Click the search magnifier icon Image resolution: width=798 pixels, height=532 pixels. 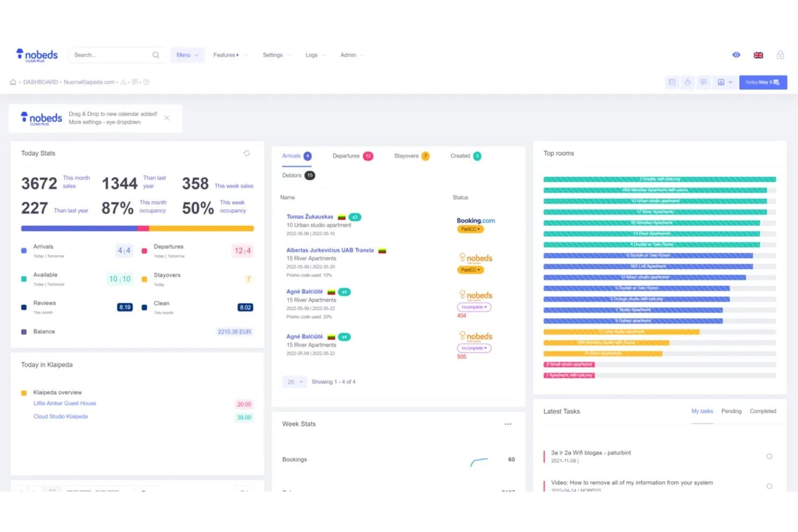(156, 55)
